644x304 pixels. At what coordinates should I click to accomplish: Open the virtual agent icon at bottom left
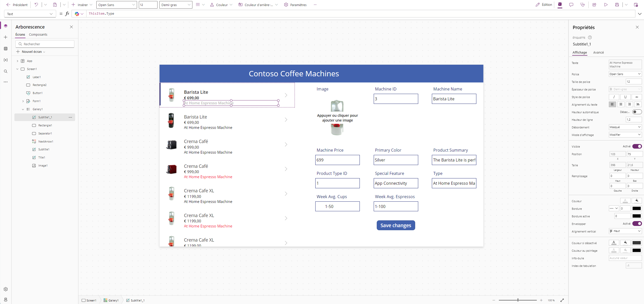pos(6,299)
